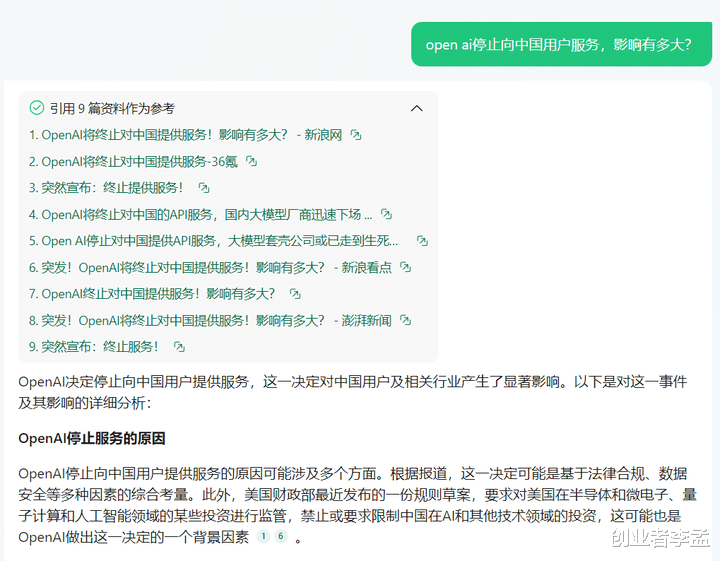Open reference 9 突然宣布：终止服务
This screenshot has width=720, height=561.
(94, 347)
